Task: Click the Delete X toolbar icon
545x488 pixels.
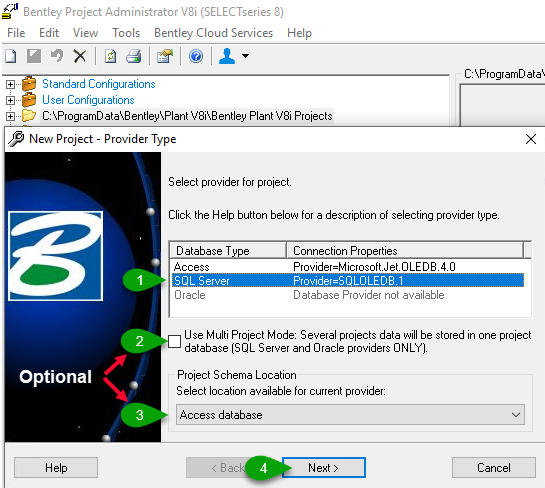Action: (x=80, y=56)
